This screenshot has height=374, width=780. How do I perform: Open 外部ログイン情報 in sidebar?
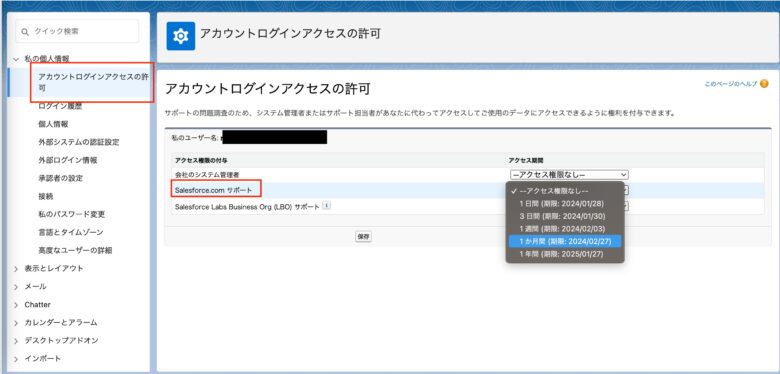pyautogui.click(x=68, y=160)
